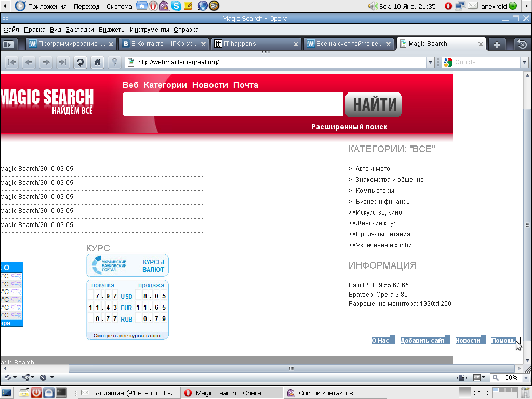Open home folder from the top panel
The height and width of the screenshot is (399, 532).
click(x=142, y=6)
